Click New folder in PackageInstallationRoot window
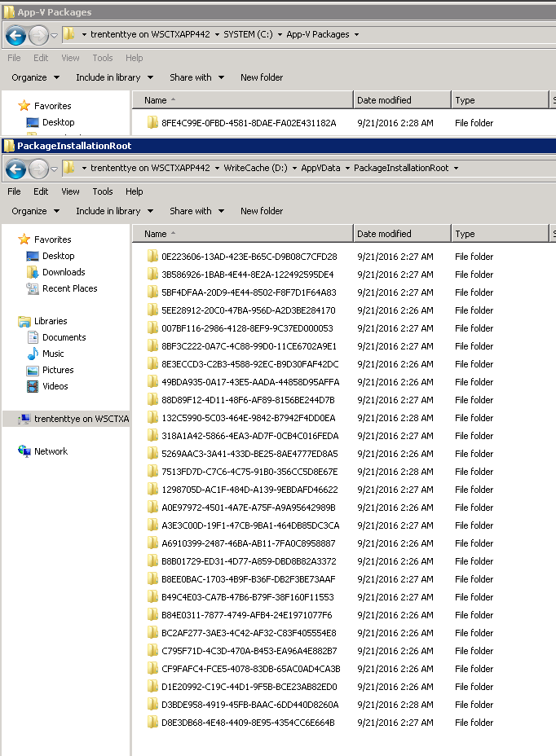The height and width of the screenshot is (756, 556). [x=262, y=211]
